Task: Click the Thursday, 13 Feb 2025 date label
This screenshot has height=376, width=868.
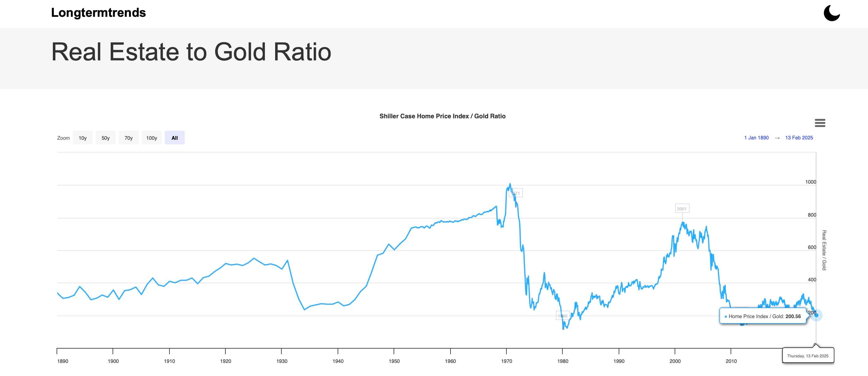Action: (808, 356)
